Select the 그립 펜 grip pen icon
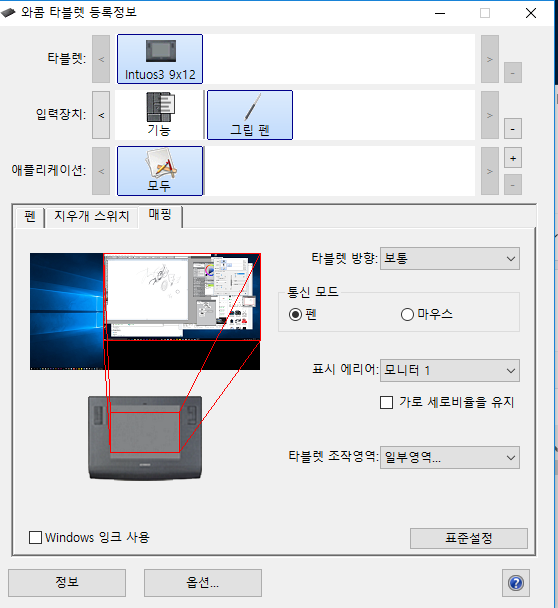Image resolution: width=558 pixels, height=608 pixels. 250,115
